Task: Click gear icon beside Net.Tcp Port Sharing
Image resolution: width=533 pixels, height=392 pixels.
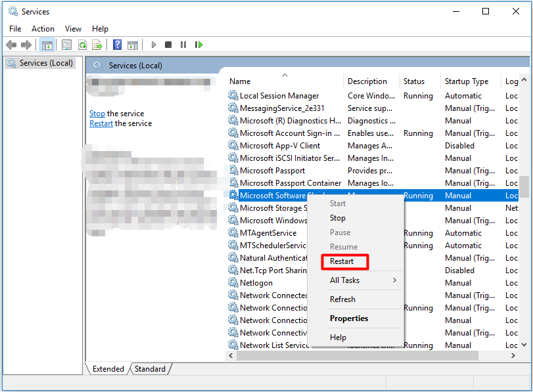Action: tap(233, 271)
